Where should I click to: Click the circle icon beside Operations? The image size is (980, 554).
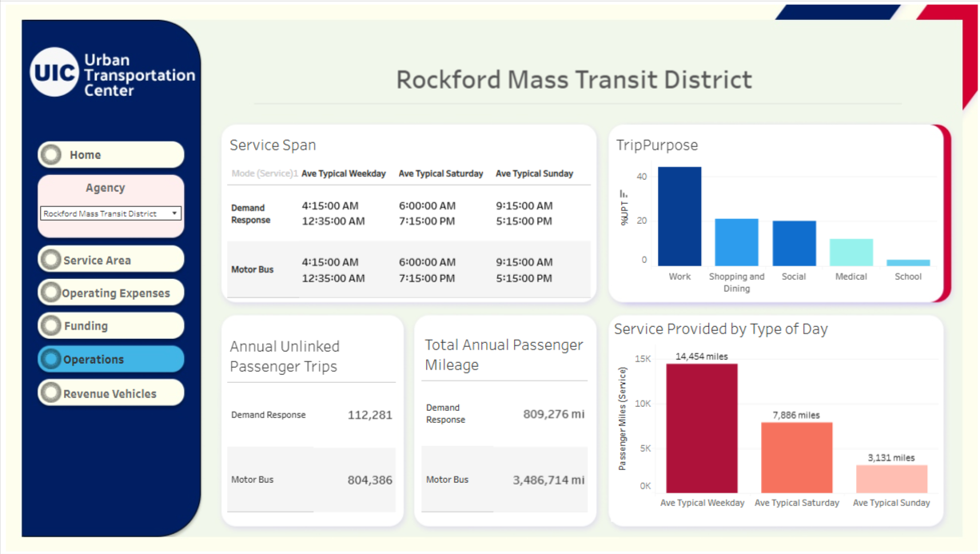pyautogui.click(x=51, y=360)
